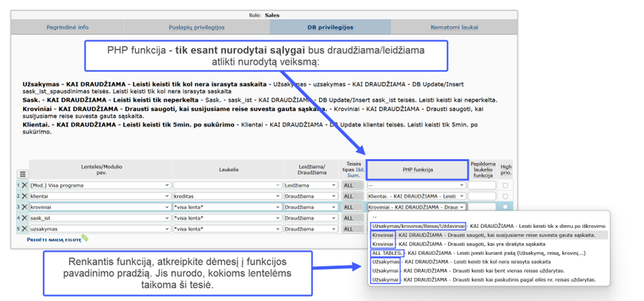Select the ALL TABLES. function option

(488, 253)
